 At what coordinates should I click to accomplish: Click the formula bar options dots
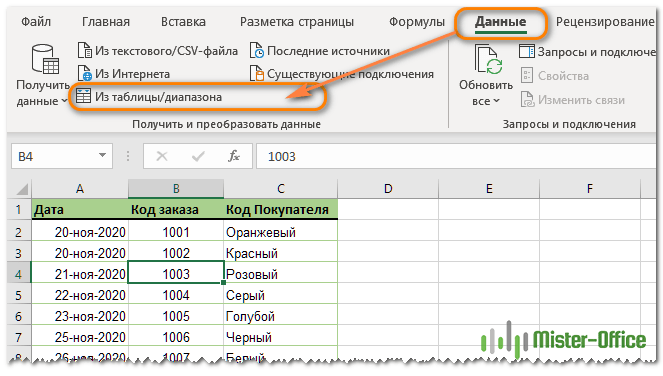tap(128, 156)
